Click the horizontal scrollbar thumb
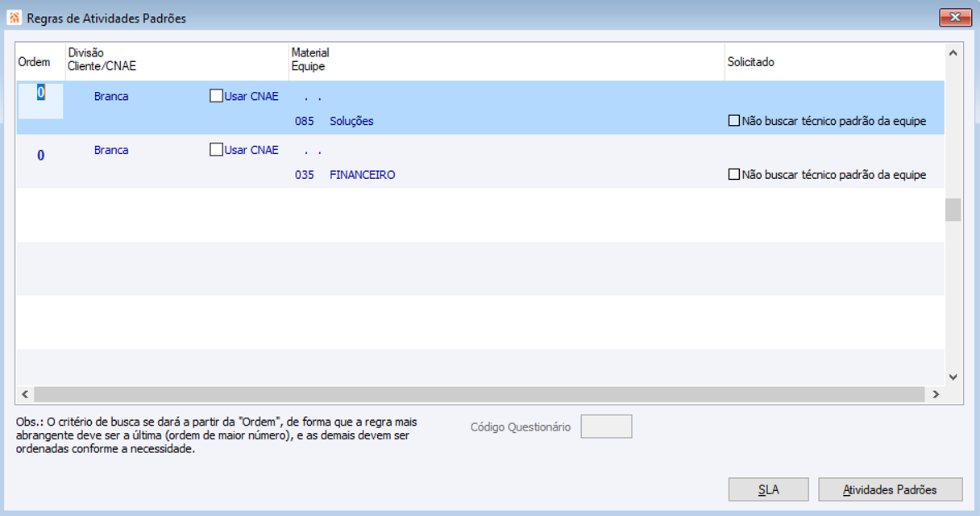This screenshot has width=980, height=516. pyautogui.click(x=479, y=394)
